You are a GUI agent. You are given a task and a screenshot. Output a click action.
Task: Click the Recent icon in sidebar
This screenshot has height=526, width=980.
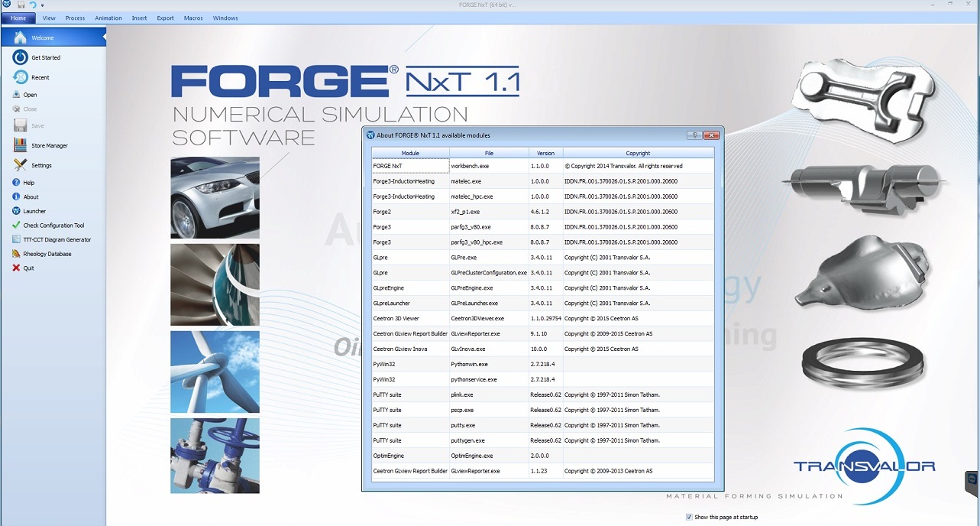tap(20, 77)
